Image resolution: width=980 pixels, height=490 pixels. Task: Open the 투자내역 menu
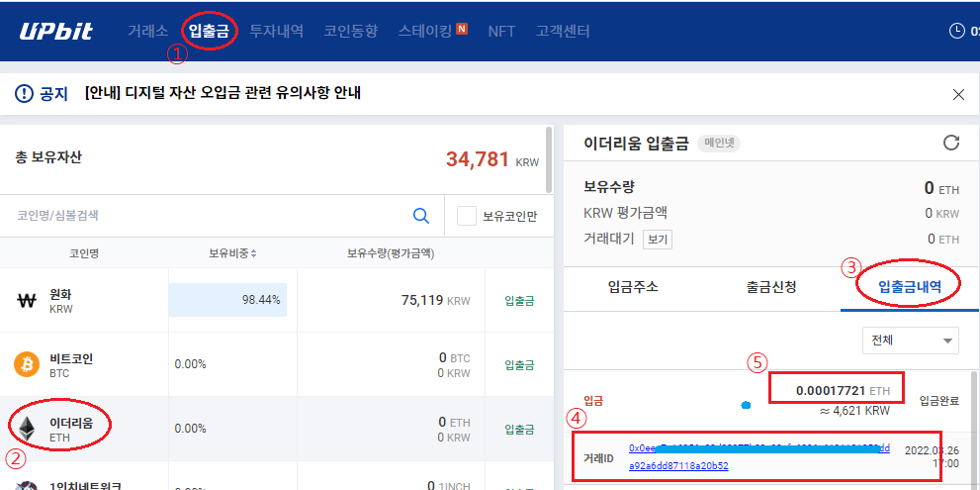coord(276,31)
